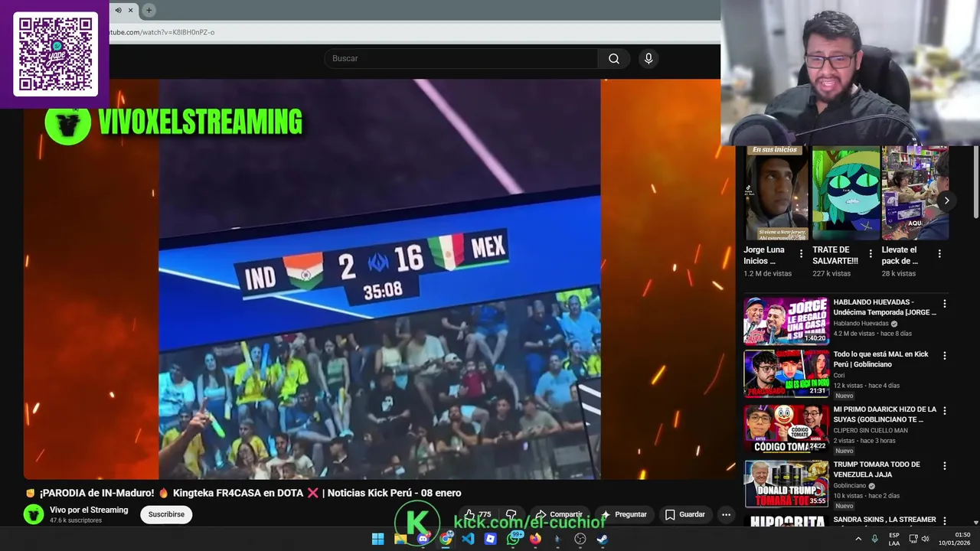Viewport: 980px width, 551px height.
Task: Advance shorts carousel with right chevron
Action: coord(946,201)
